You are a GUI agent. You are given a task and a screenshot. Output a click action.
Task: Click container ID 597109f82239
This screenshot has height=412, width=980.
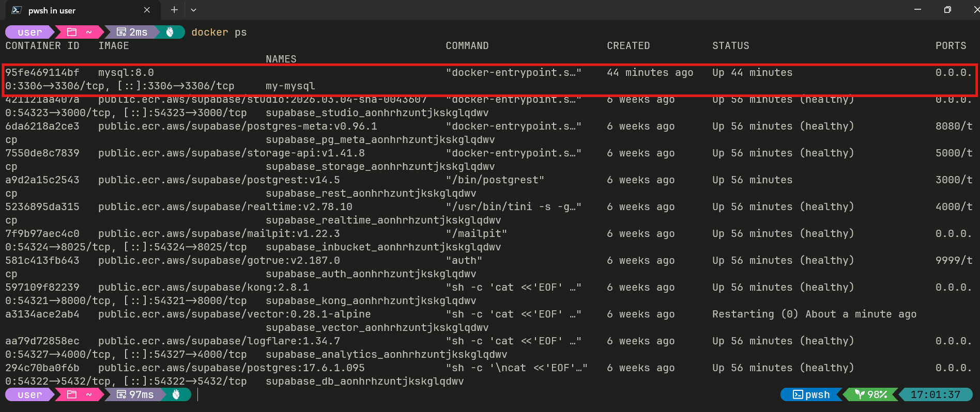pyautogui.click(x=42, y=287)
